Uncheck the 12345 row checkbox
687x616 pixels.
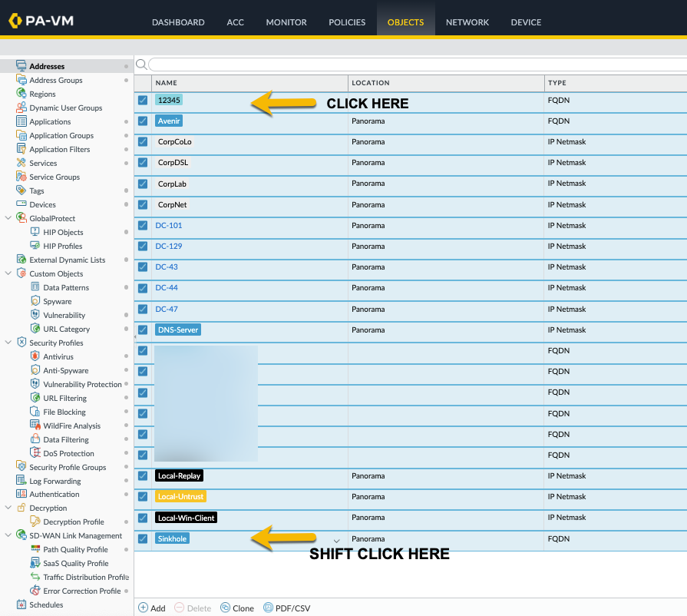pos(143,100)
